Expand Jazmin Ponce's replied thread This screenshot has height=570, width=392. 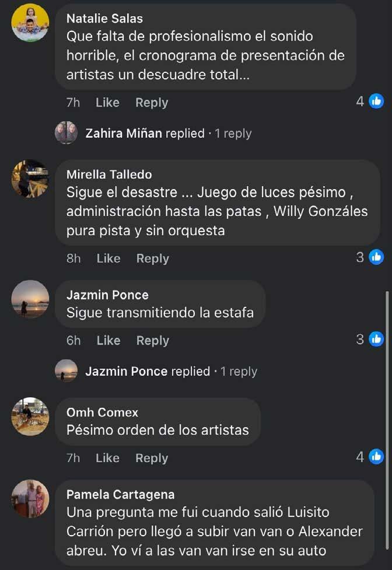pyautogui.click(x=171, y=372)
